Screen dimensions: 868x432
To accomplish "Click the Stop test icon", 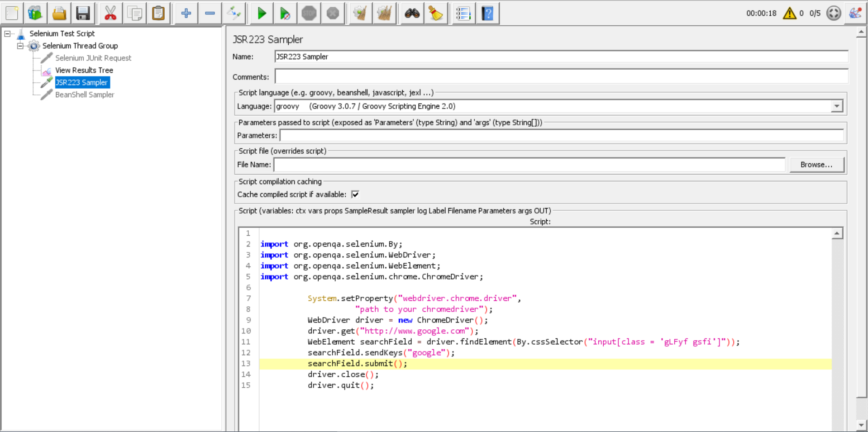I will [x=309, y=13].
